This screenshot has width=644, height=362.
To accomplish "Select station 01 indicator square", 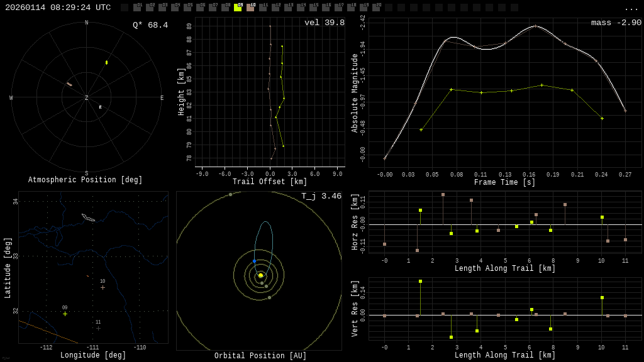I will point(137,8).
